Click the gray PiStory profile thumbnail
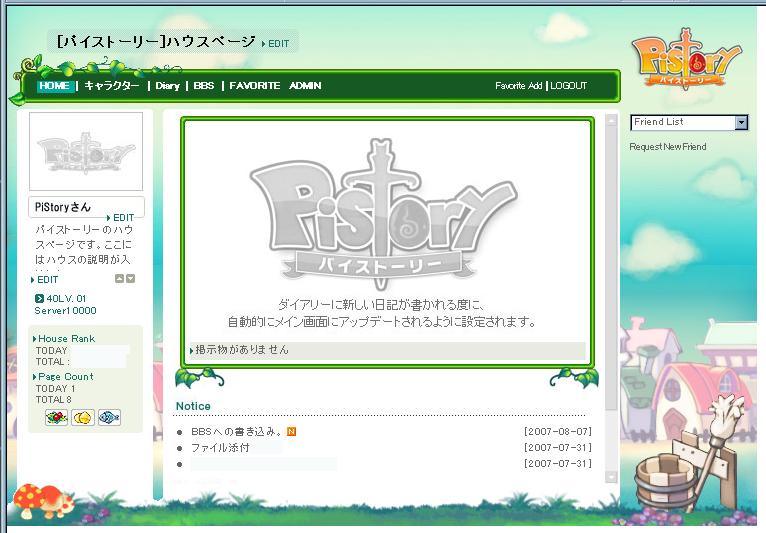The width and height of the screenshot is (766, 533). [x=86, y=151]
